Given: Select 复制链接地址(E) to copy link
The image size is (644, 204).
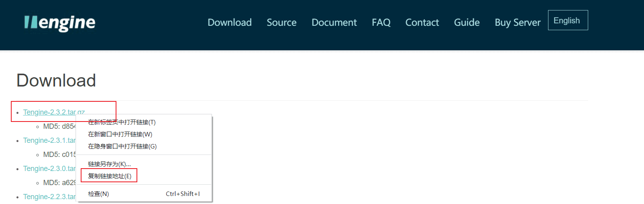Looking at the screenshot, I should (x=145, y=176).
